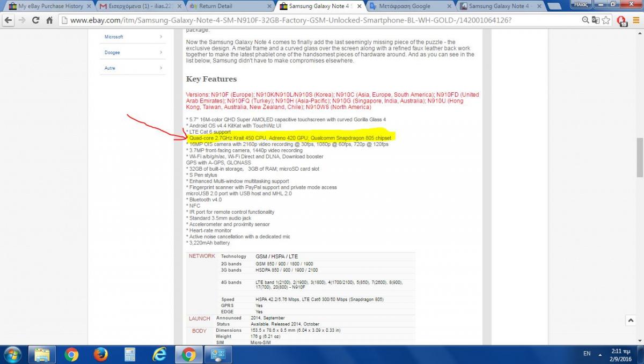This screenshot has width=644, height=364.
Task: Open a new tab button
Action: click(555, 6)
